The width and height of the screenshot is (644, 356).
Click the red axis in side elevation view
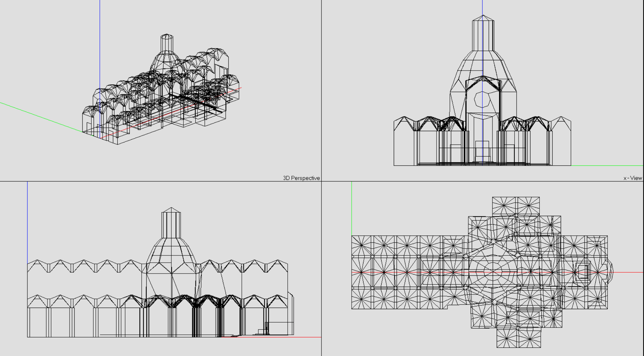(x=276, y=337)
